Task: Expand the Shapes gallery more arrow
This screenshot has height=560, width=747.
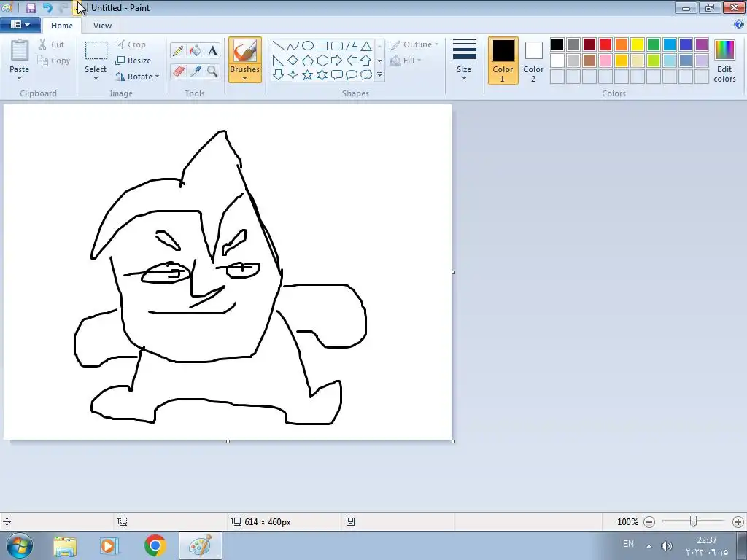Action: tap(379, 75)
